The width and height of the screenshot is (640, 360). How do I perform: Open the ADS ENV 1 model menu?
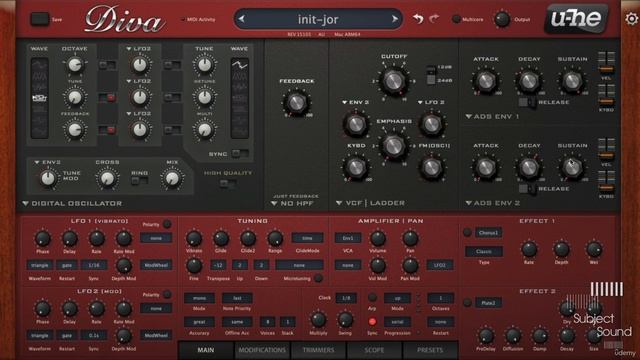(492, 117)
